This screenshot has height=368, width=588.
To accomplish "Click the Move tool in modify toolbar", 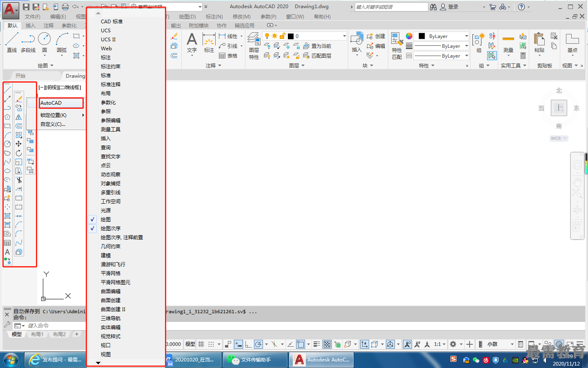I will (19, 144).
